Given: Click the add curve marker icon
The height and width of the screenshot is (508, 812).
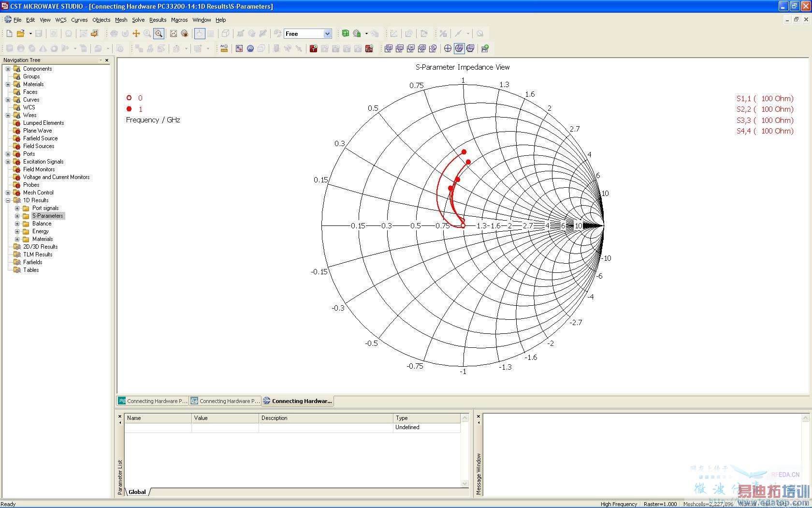Looking at the screenshot, I should tap(485, 48).
